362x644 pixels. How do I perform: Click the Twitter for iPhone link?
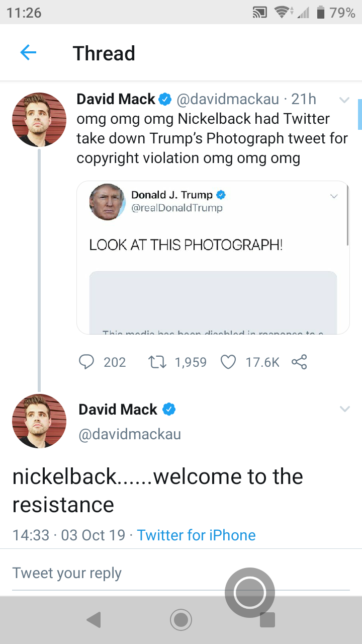[x=196, y=535]
